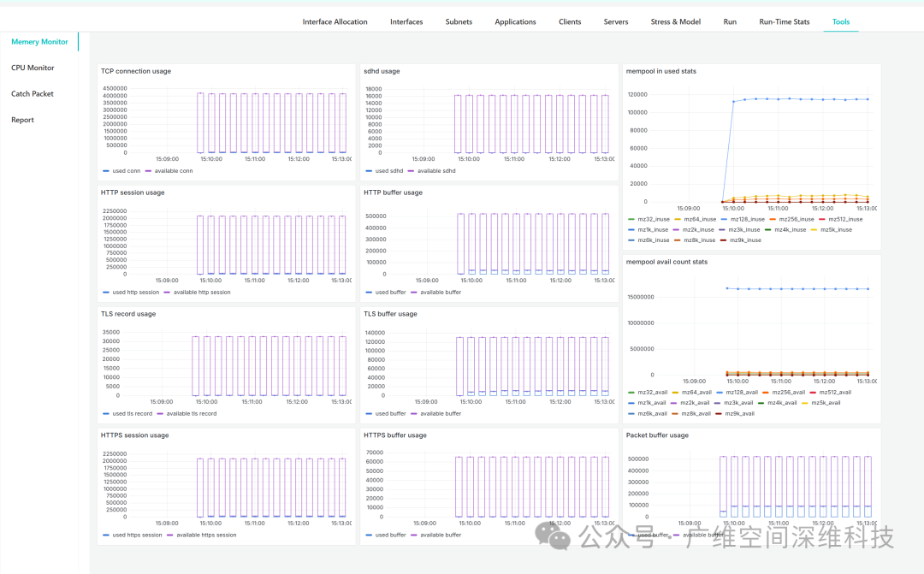Image resolution: width=924 pixels, height=574 pixels.
Task: Toggle the used tls record series
Action: tap(127, 414)
